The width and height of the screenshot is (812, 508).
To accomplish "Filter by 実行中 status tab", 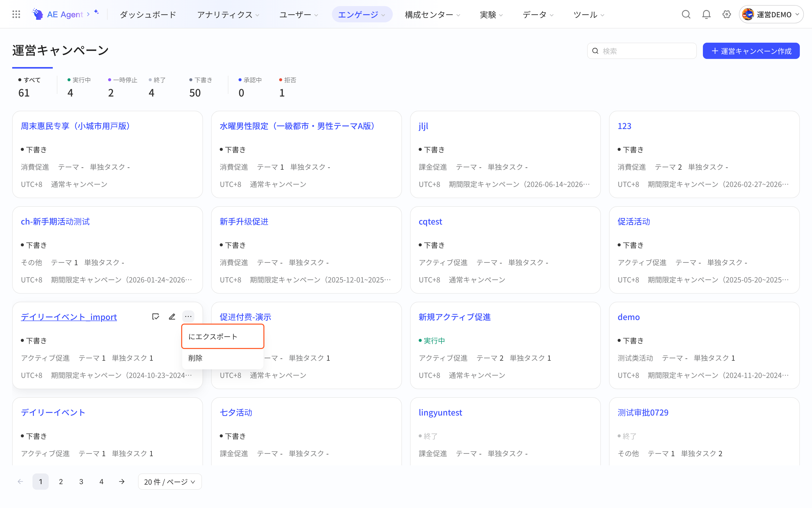I will (x=79, y=87).
